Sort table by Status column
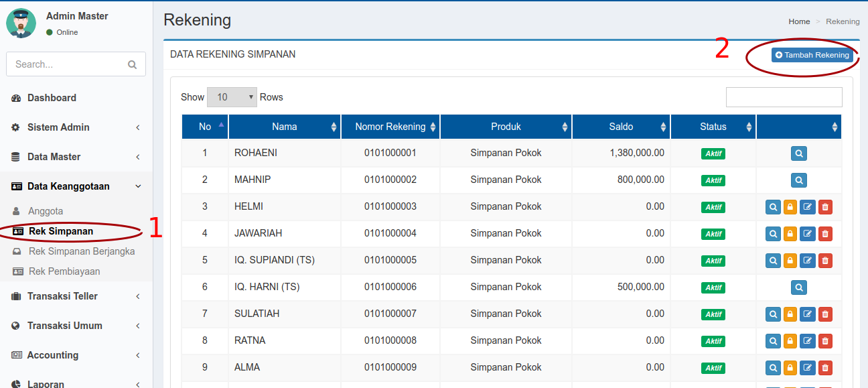Screen dimensions: 868x388 [x=713, y=127]
